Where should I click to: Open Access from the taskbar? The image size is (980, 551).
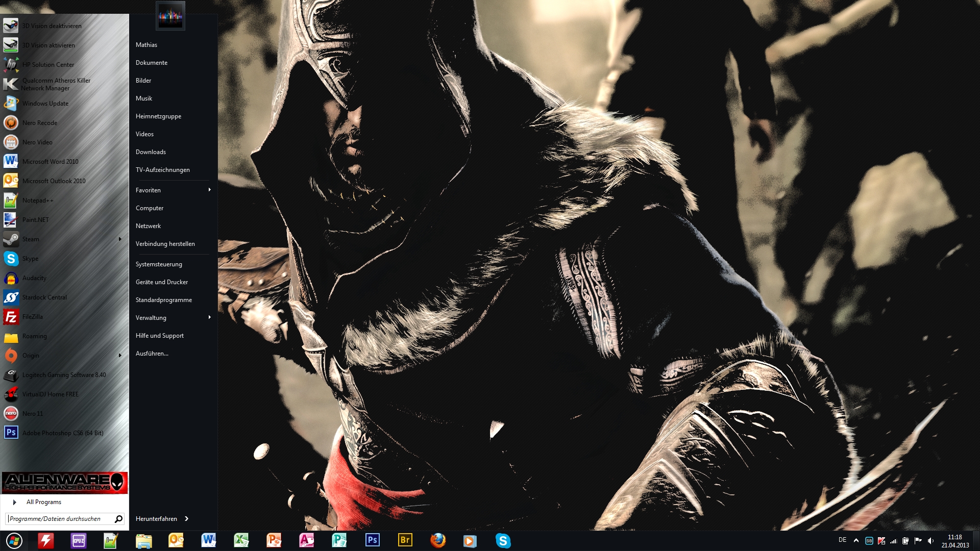(x=306, y=540)
